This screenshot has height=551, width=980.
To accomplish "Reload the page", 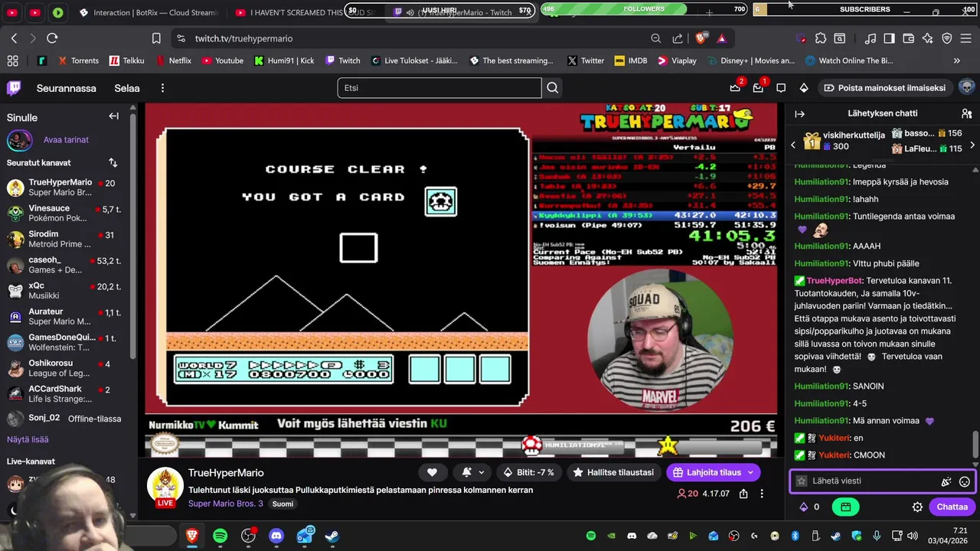I will [x=52, y=38].
